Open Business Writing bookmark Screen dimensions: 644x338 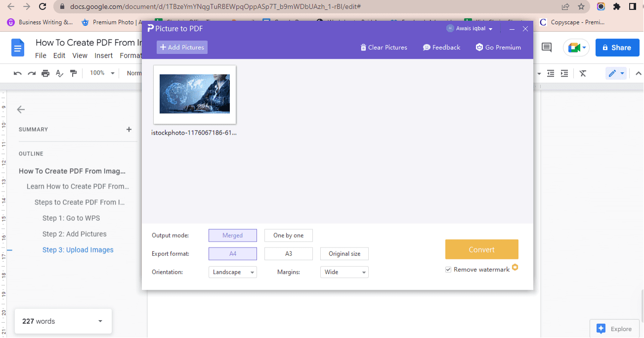[x=40, y=22]
